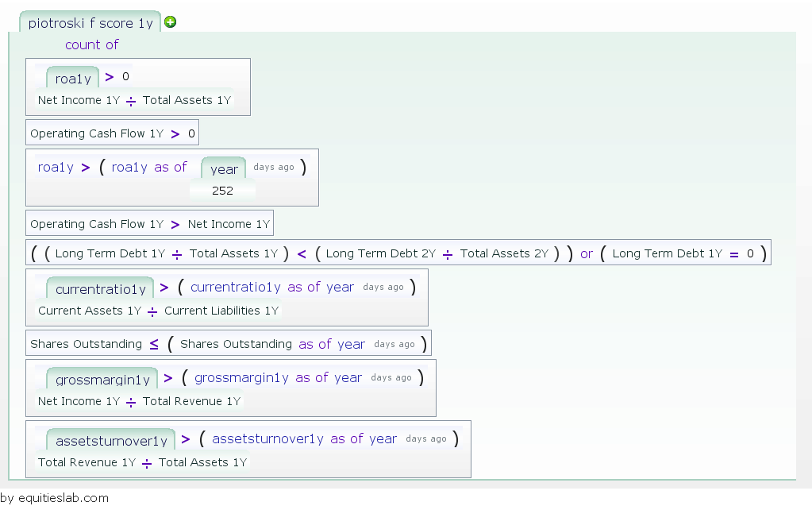Viewport: 812px width, 506px height.
Task: Click "days ago" in the currentratio1y row
Action: pos(383,288)
